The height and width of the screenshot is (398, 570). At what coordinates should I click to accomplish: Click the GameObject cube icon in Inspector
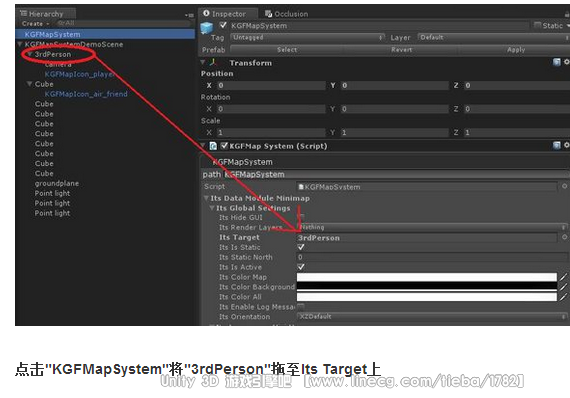(207, 28)
